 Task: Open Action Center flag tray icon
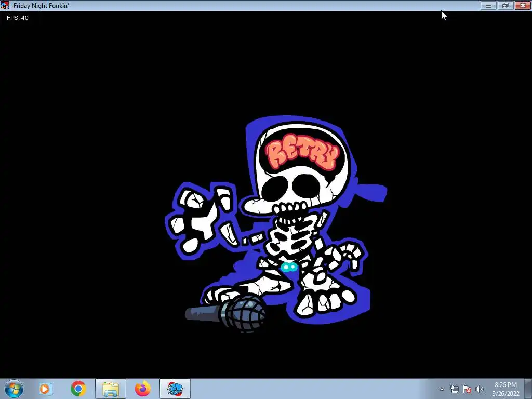point(467,390)
